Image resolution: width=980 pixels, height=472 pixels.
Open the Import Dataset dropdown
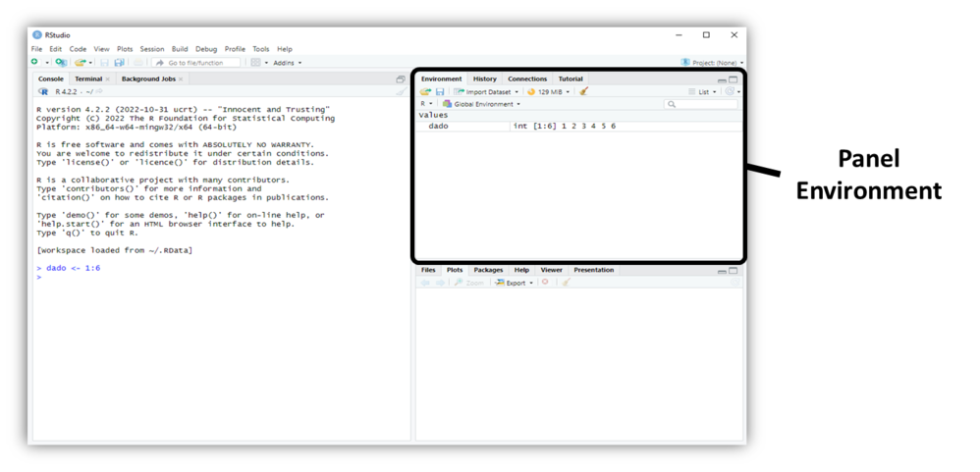(x=487, y=91)
